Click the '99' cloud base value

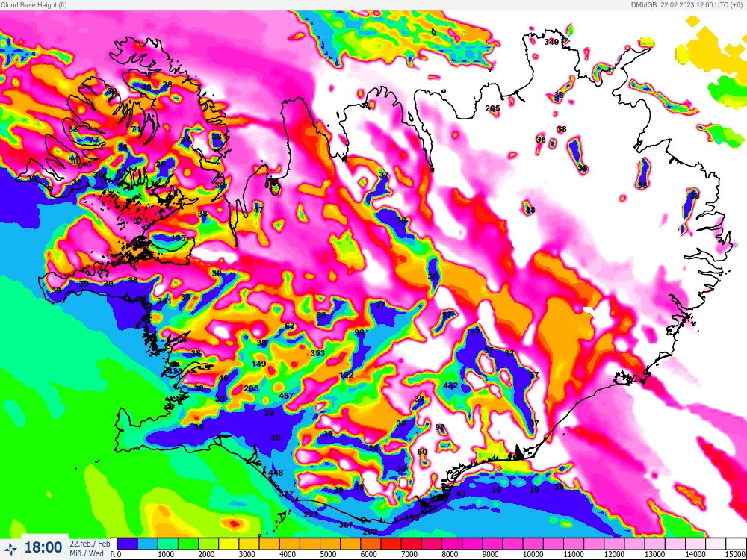point(359,332)
